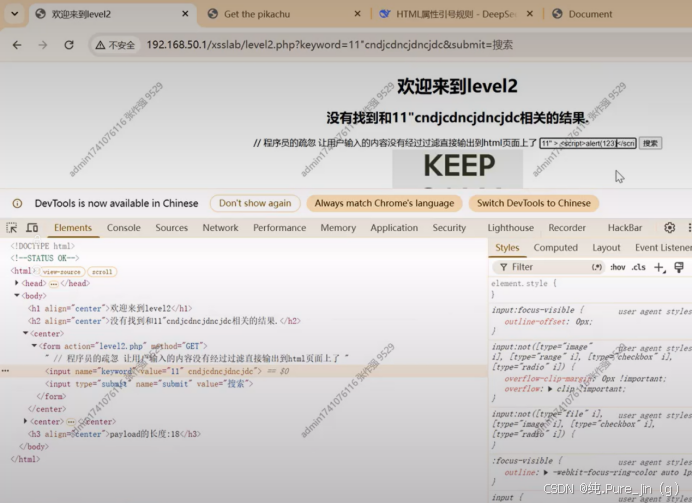Select the Event Listeners sidebar tab

tap(663, 248)
